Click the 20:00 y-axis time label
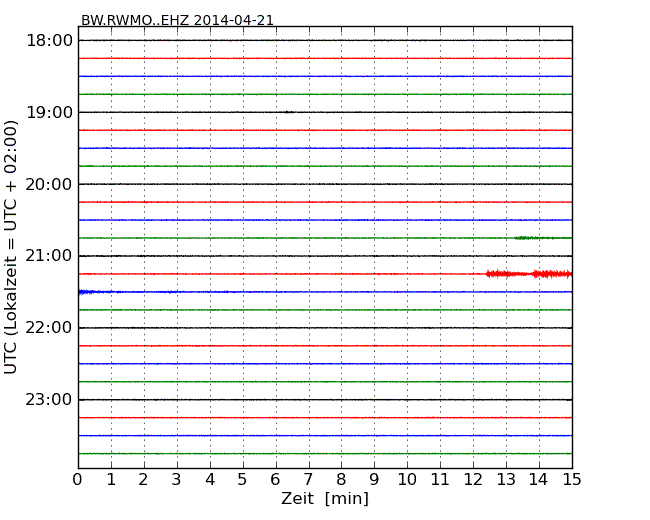The height and width of the screenshot is (520, 650). pyautogui.click(x=49, y=184)
